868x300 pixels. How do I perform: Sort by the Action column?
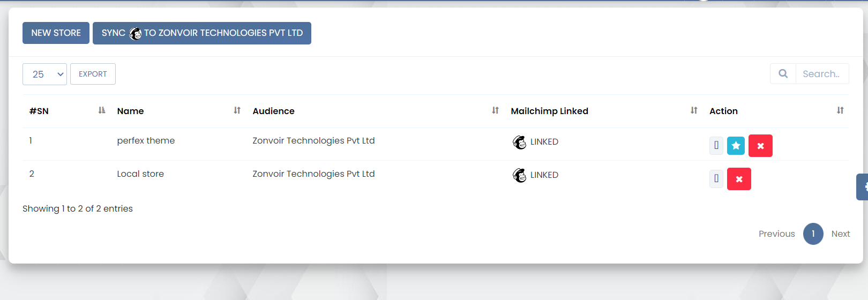(840, 110)
